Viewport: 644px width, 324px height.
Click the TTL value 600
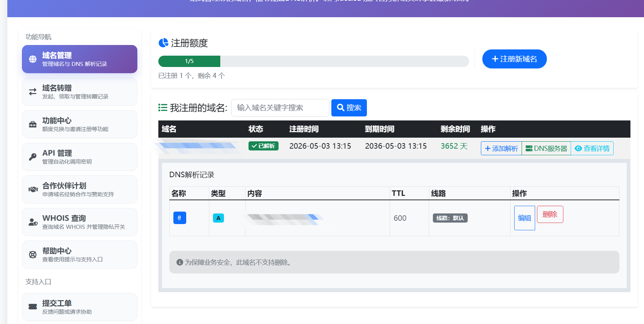pos(400,218)
